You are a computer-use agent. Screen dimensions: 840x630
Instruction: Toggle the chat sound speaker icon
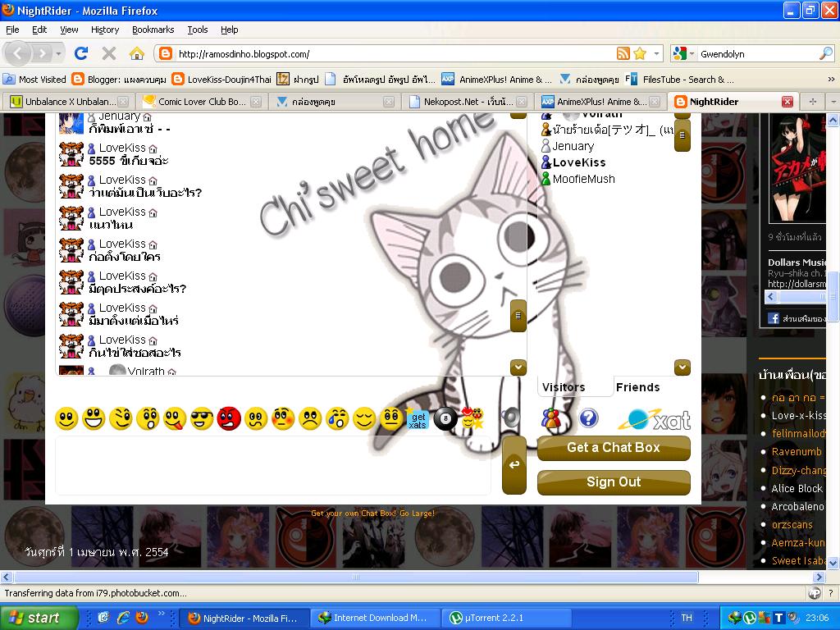(x=510, y=418)
